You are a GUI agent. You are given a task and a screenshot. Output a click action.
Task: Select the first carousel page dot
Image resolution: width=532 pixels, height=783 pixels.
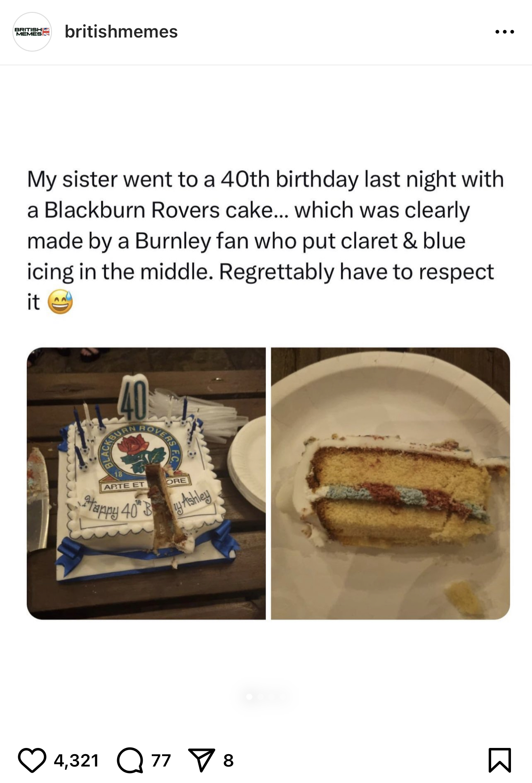click(x=249, y=696)
